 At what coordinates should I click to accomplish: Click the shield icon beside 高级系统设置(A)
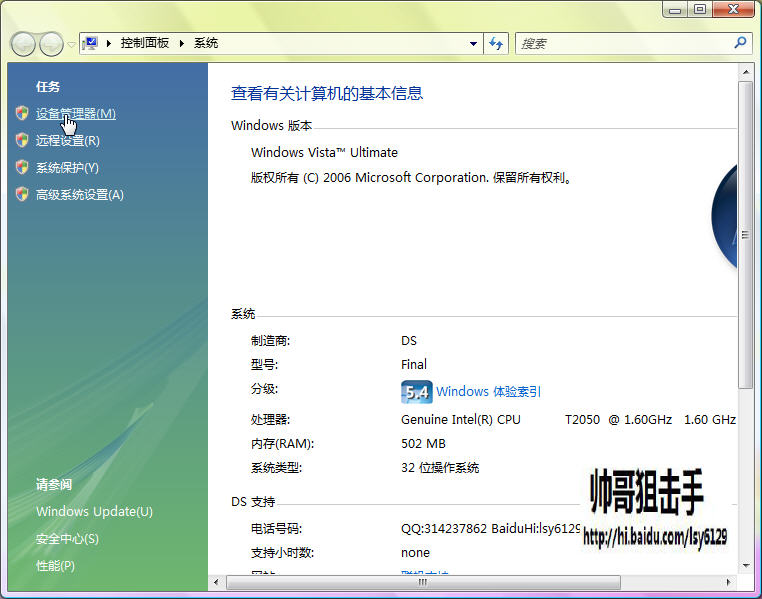coord(22,194)
